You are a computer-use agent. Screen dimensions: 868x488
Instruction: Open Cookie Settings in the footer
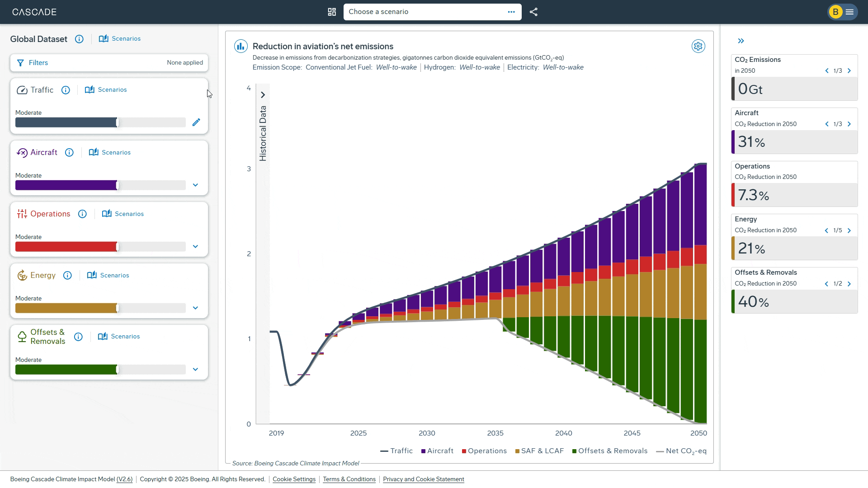coord(294,479)
